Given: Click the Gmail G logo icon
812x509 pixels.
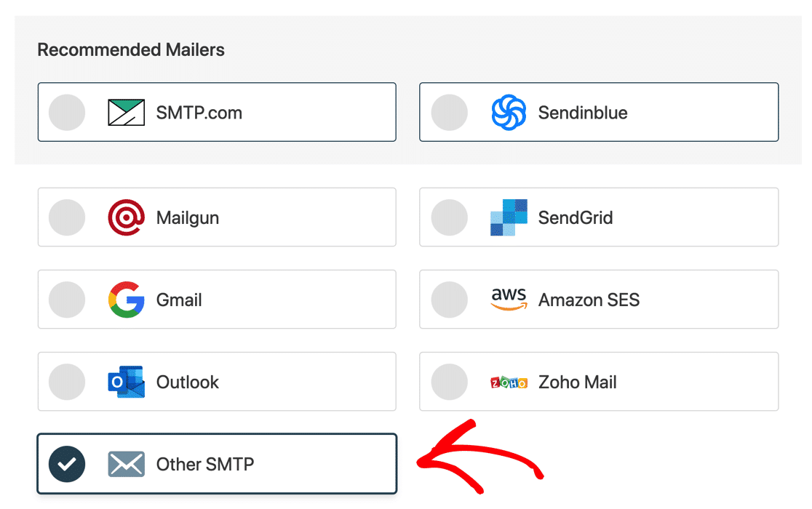Looking at the screenshot, I should coord(126,300).
